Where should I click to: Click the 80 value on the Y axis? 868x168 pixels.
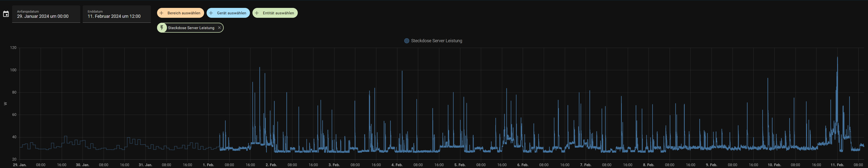[14, 92]
